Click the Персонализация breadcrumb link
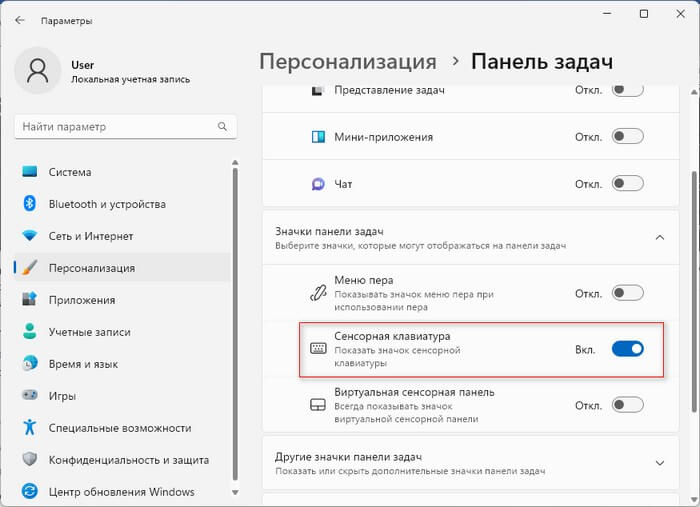Screen dimensions: 700x507 [348, 62]
